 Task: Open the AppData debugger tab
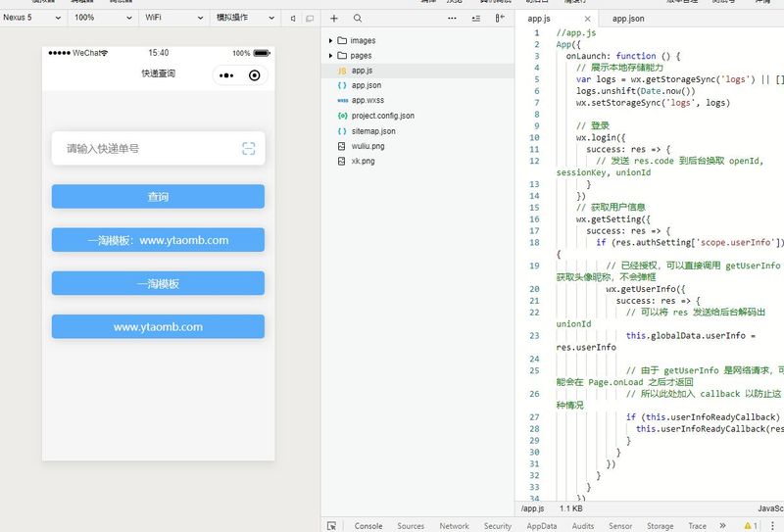coord(542,526)
